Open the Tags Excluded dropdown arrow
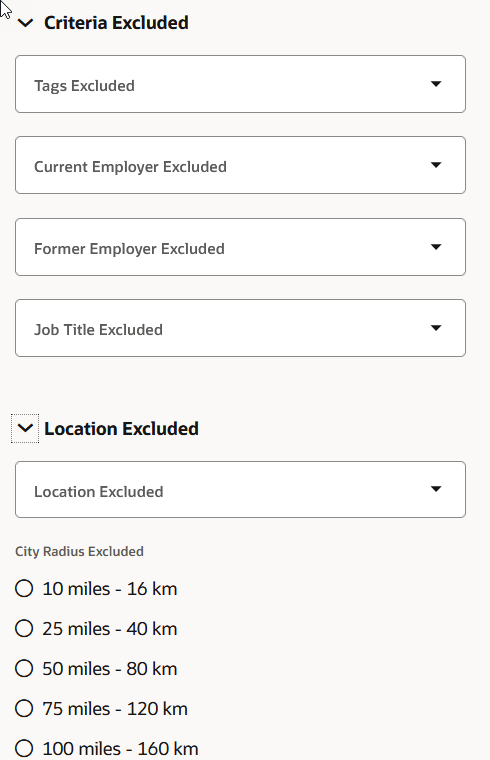 point(436,84)
